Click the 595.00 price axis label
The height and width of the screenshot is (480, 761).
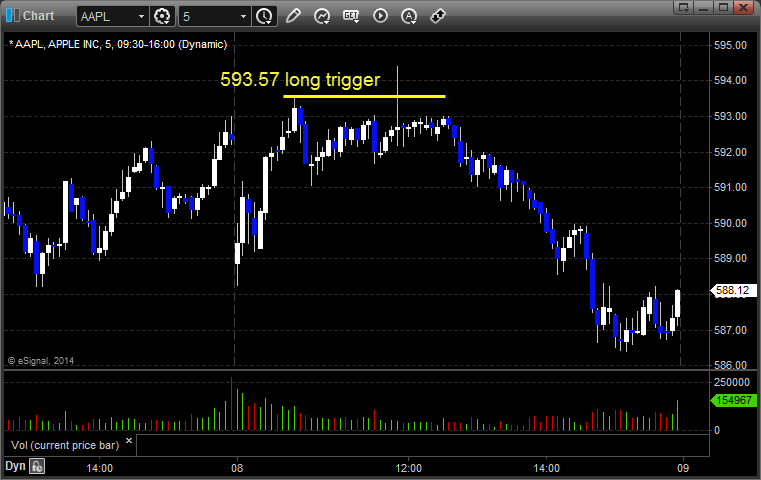click(730, 45)
